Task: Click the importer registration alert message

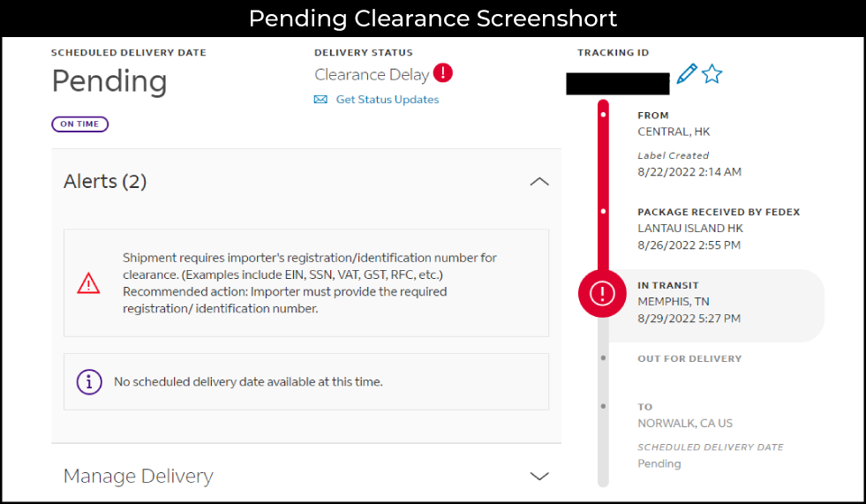Action: click(x=309, y=283)
